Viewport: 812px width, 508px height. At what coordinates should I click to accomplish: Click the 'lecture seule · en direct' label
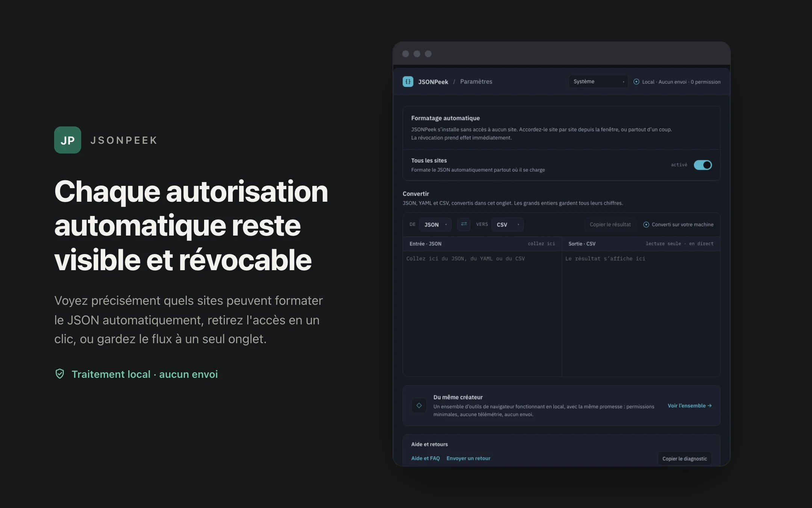tap(680, 244)
